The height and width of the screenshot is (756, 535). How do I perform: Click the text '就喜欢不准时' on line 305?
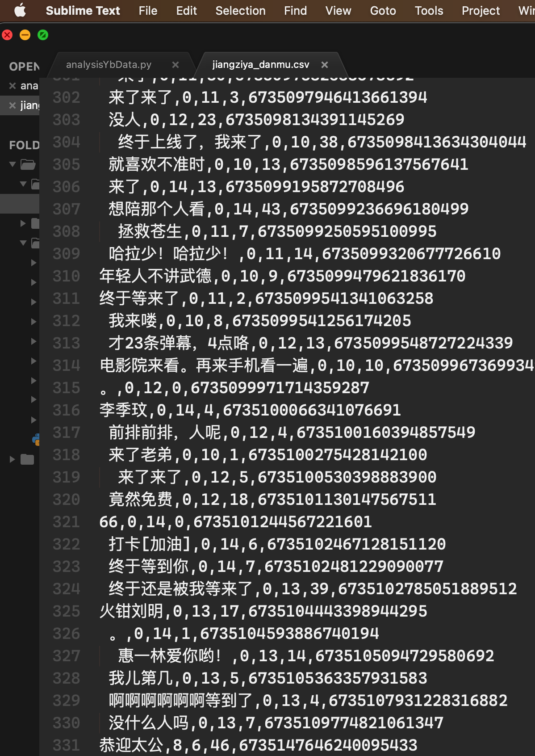[157, 164]
